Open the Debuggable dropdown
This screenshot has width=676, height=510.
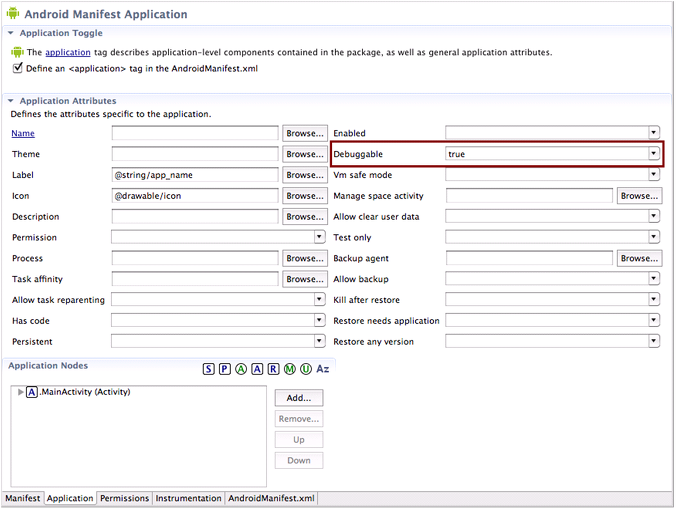[x=654, y=153]
